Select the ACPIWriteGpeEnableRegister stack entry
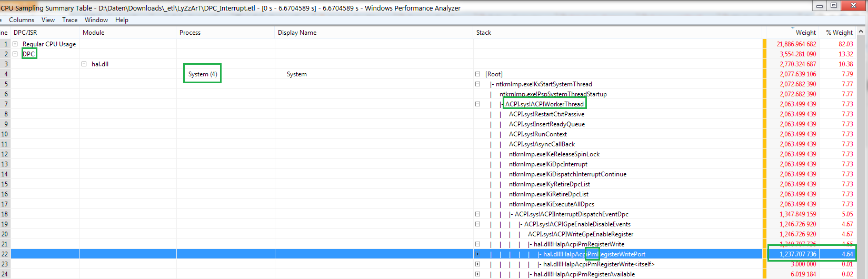Screen dimensions: 868x279 pos(581,234)
